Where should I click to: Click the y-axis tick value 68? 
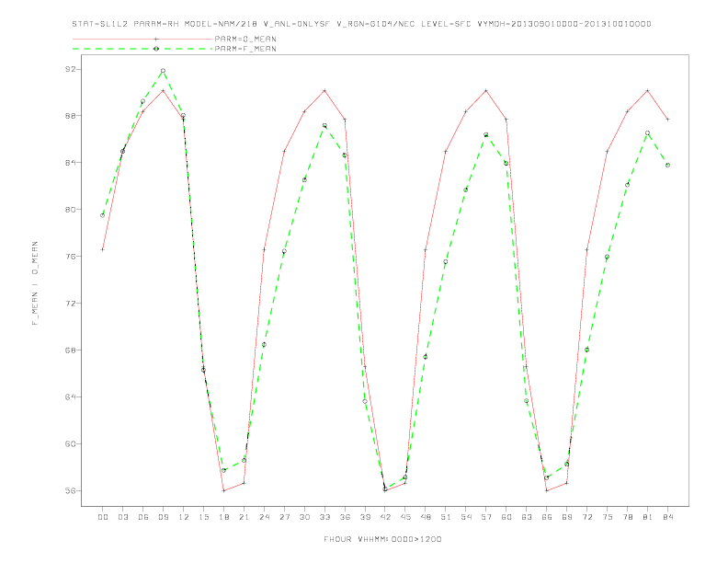70,350
